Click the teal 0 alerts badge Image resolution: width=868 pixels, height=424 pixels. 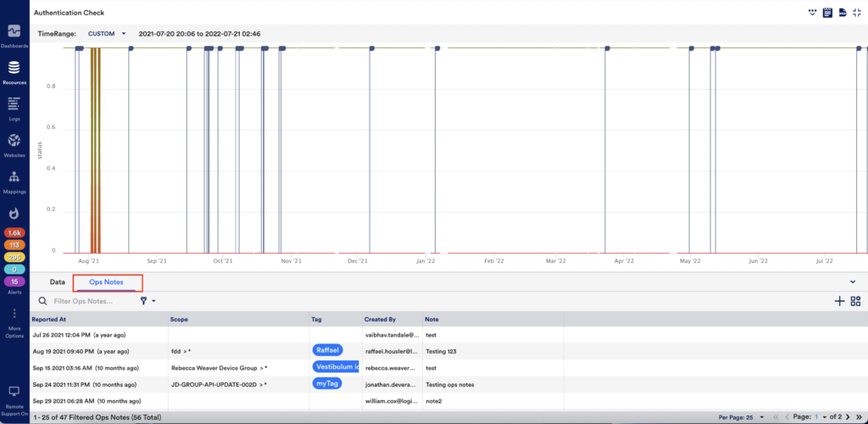pyautogui.click(x=14, y=270)
